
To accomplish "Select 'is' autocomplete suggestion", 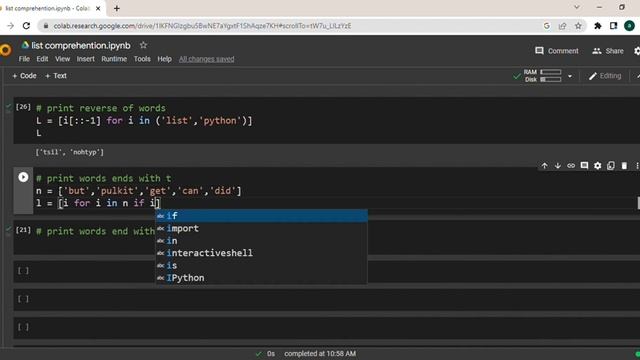I will [262, 266].
